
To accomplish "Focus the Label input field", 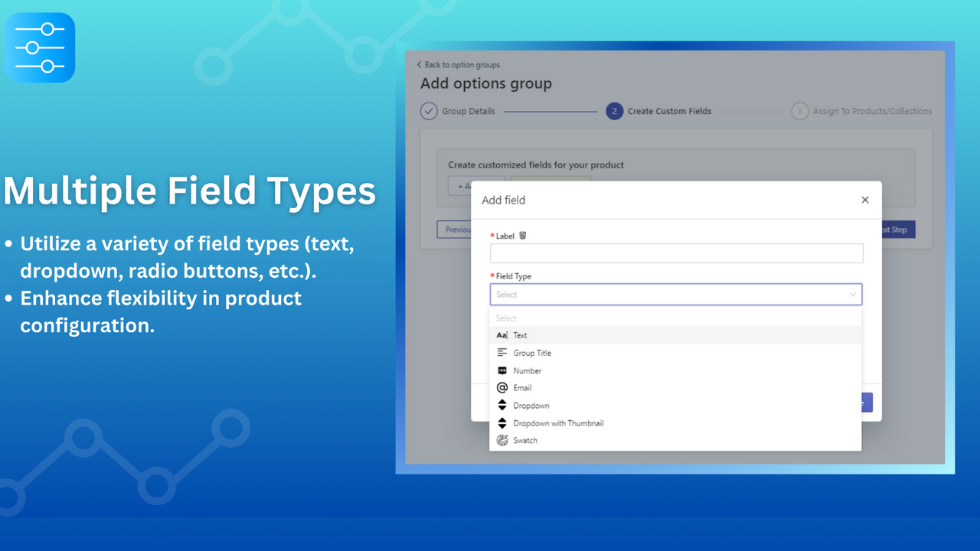I will (x=677, y=253).
